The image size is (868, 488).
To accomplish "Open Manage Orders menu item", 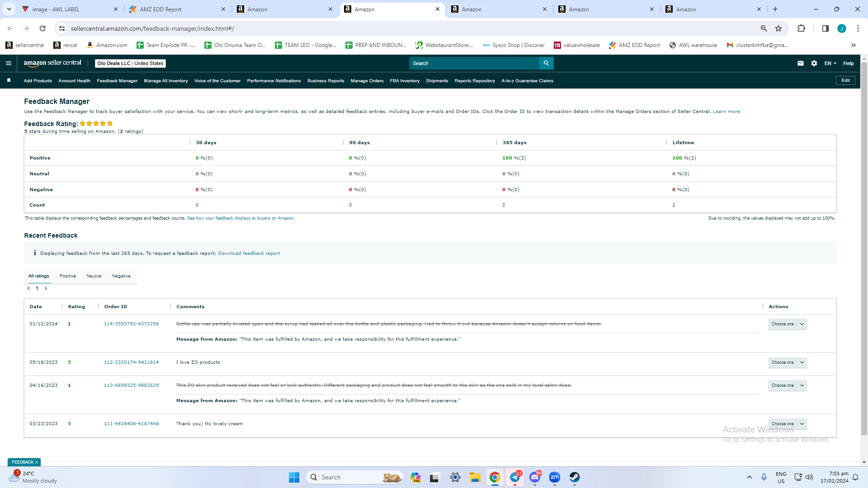I will pos(367,81).
